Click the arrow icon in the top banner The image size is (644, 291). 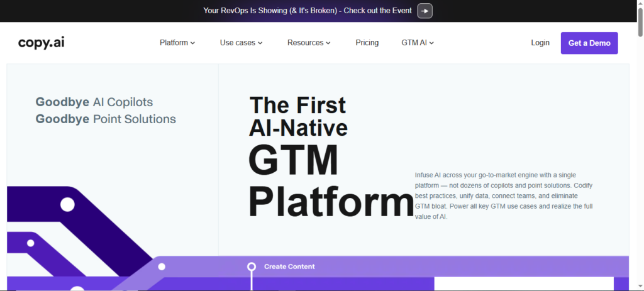point(425,11)
